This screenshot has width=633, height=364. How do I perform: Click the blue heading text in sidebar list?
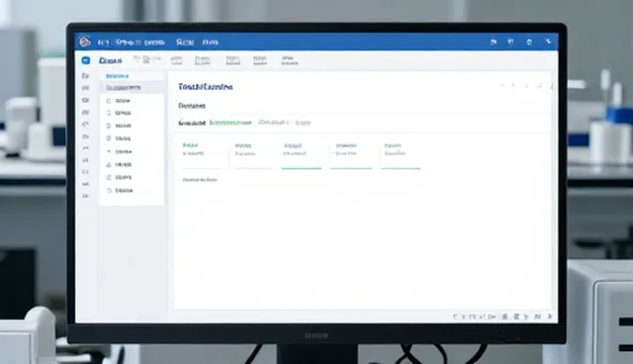click(x=117, y=76)
